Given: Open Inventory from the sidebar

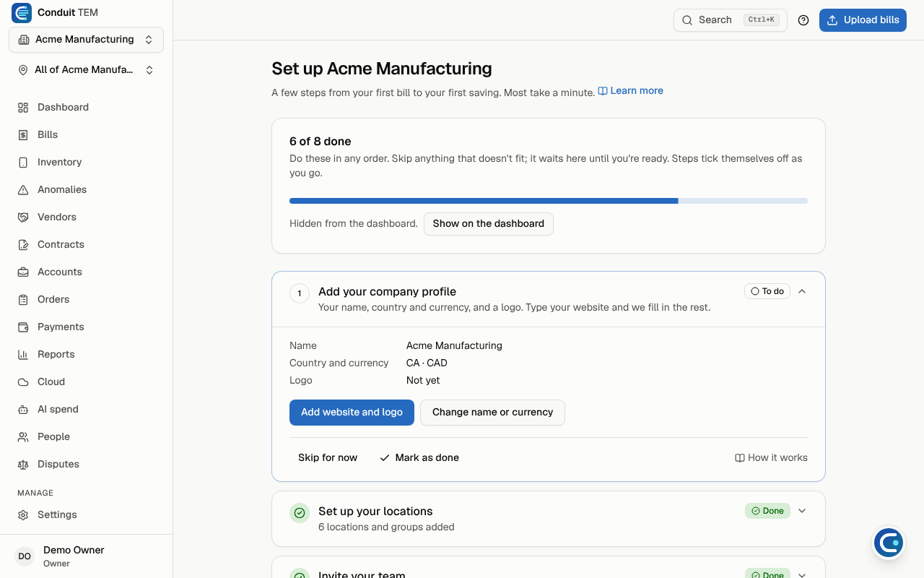Looking at the screenshot, I should pos(86,162).
